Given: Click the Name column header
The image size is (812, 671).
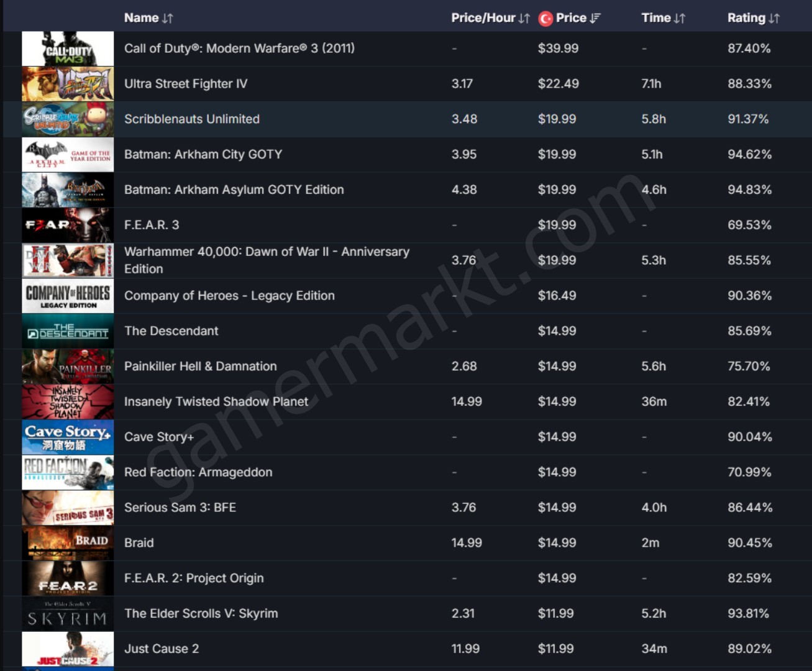Looking at the screenshot, I should tap(141, 18).
